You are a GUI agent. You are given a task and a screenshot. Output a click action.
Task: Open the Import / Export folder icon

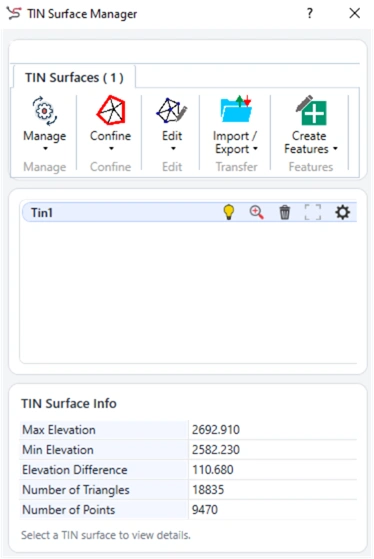236,109
